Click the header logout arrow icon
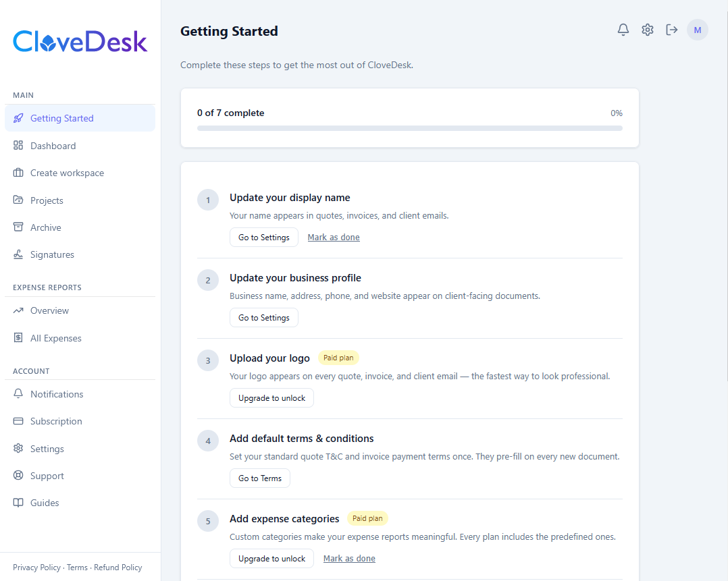Image resolution: width=728 pixels, height=581 pixels. pyautogui.click(x=671, y=30)
